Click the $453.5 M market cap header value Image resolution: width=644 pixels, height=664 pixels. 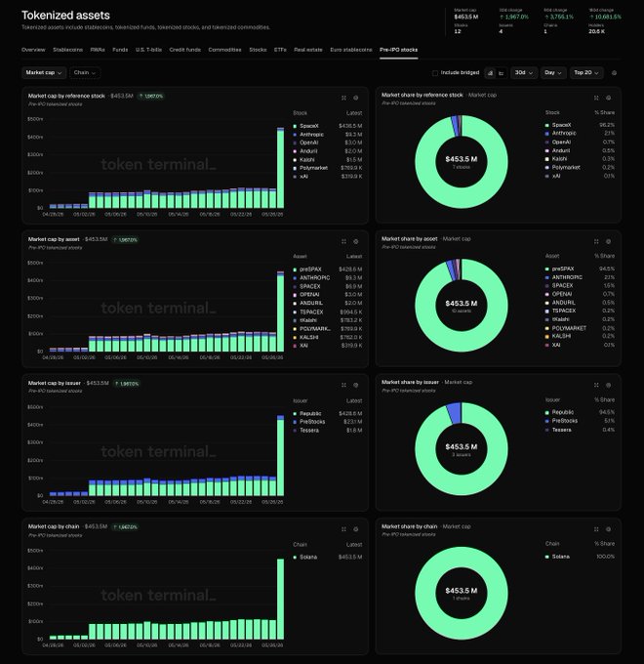(465, 17)
